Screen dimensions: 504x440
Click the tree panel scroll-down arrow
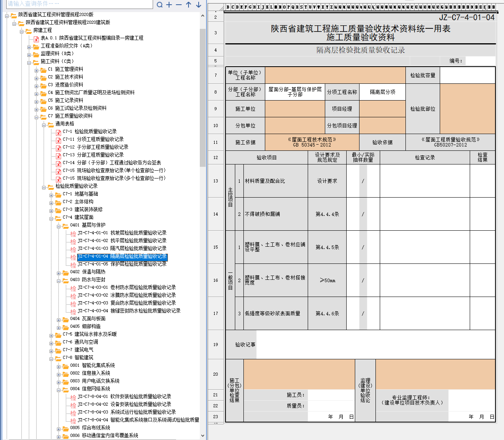point(203,435)
